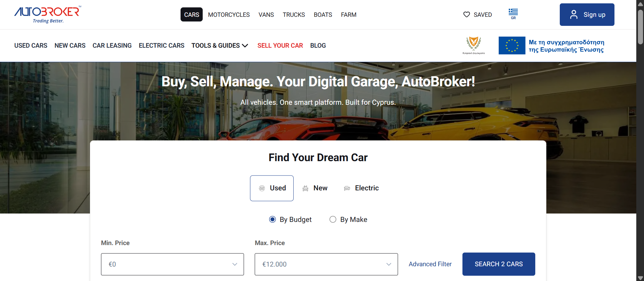Open the Farm category

click(349, 14)
